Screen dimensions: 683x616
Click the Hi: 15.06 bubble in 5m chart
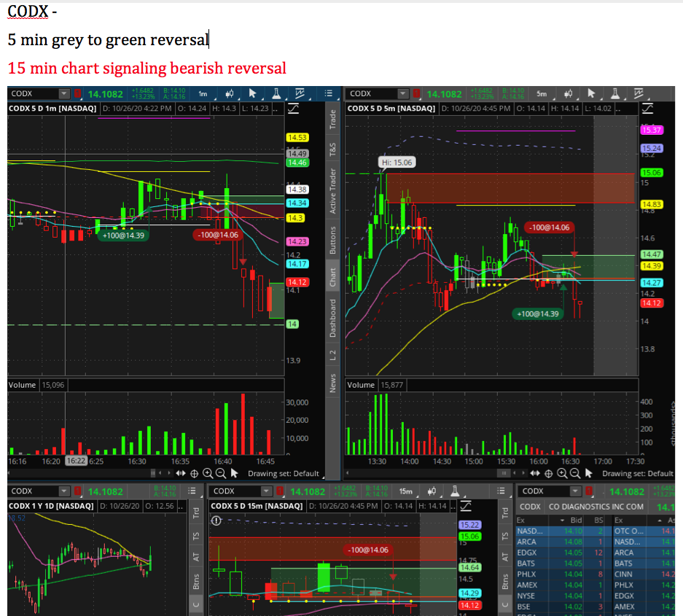pyautogui.click(x=397, y=163)
